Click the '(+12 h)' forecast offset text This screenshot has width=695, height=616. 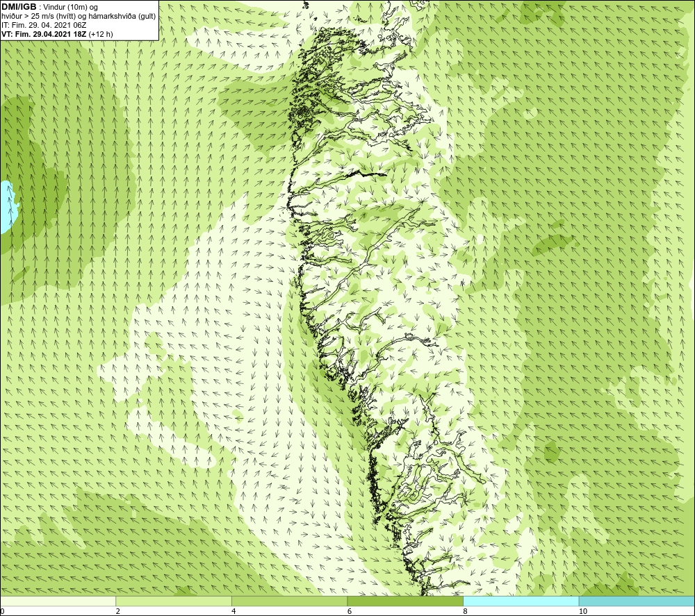pos(101,33)
